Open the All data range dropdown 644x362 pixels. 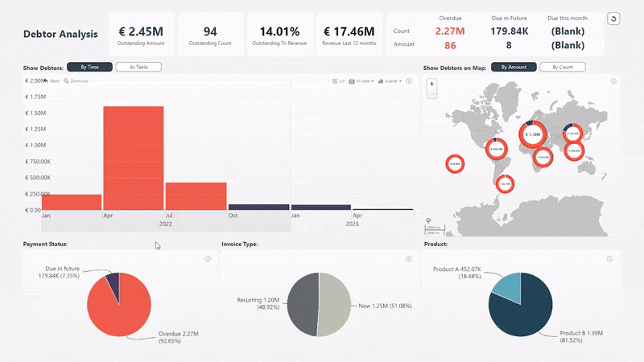coord(359,81)
